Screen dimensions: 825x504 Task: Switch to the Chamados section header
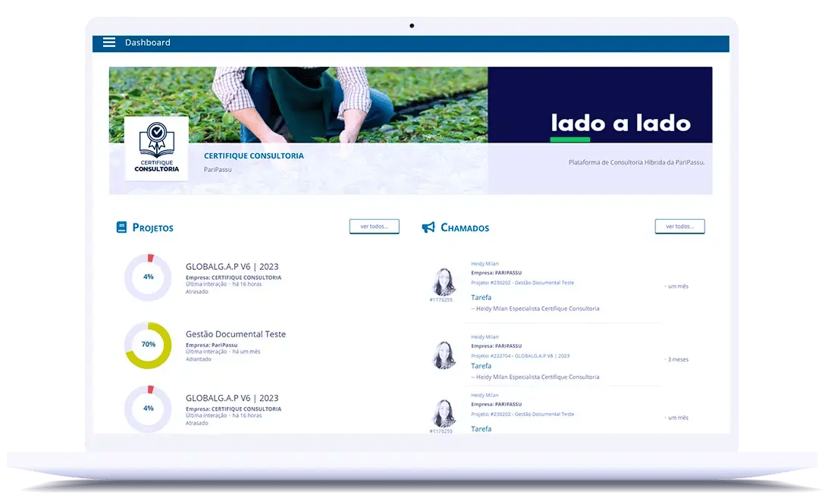coord(466,227)
